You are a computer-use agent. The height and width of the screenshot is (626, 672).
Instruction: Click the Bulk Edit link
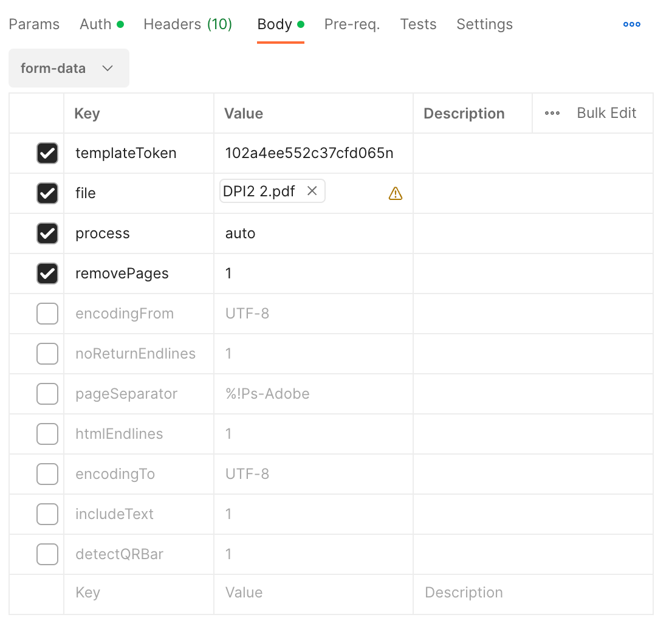point(606,113)
